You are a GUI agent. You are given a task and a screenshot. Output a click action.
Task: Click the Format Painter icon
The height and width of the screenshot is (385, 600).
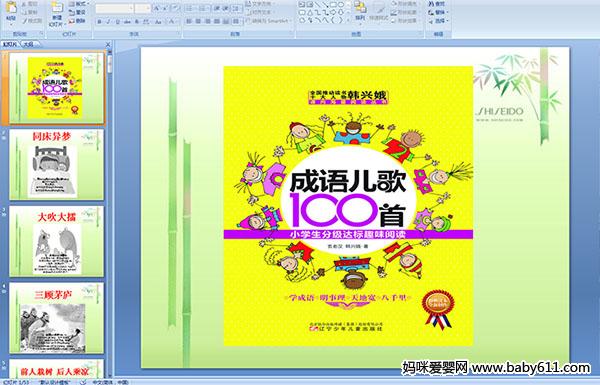coord(31,21)
